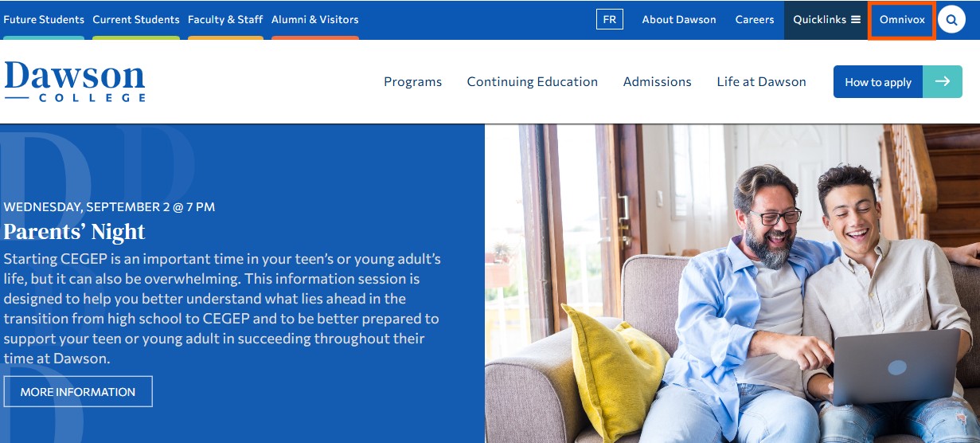Click the How to apply button
Image resolution: width=980 pixels, height=443 pixels.
click(878, 82)
